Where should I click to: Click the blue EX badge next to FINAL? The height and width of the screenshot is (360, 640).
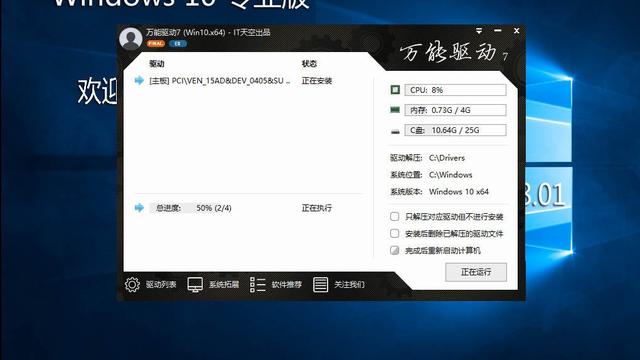pos(178,44)
